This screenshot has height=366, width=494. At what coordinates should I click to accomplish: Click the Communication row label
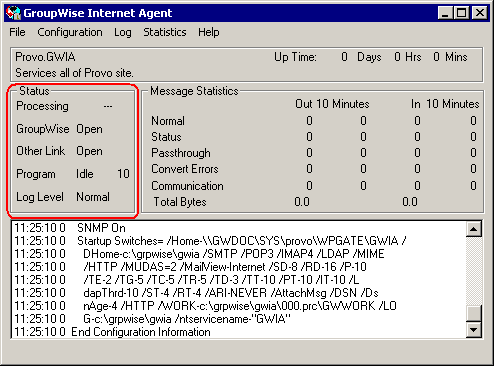[x=187, y=186]
